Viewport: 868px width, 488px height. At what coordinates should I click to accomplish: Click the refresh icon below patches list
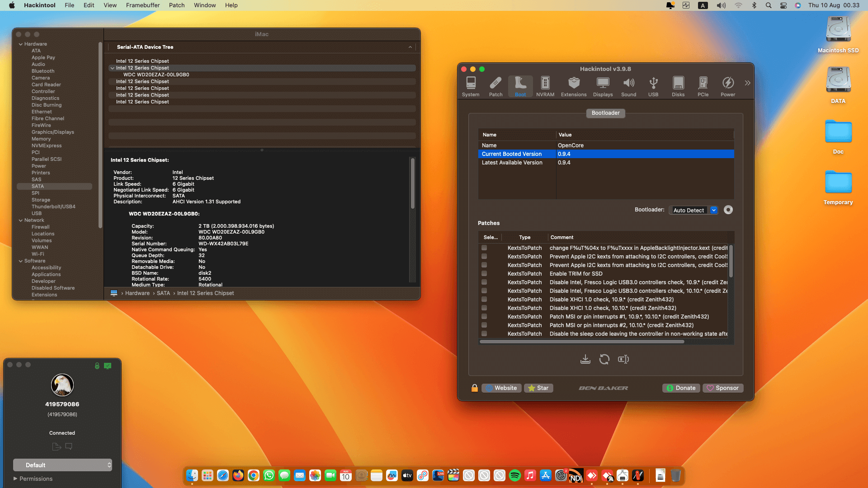tap(604, 359)
